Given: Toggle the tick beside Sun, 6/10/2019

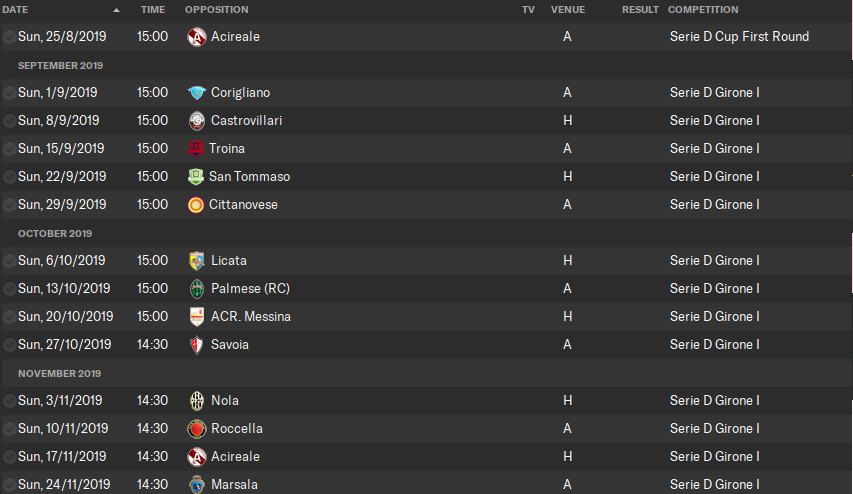Looking at the screenshot, I should [x=9, y=261].
